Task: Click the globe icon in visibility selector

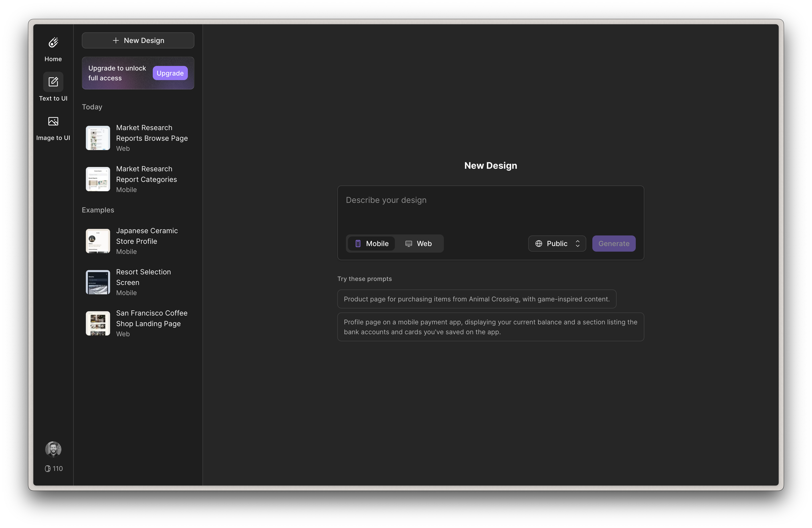Action: click(539, 244)
